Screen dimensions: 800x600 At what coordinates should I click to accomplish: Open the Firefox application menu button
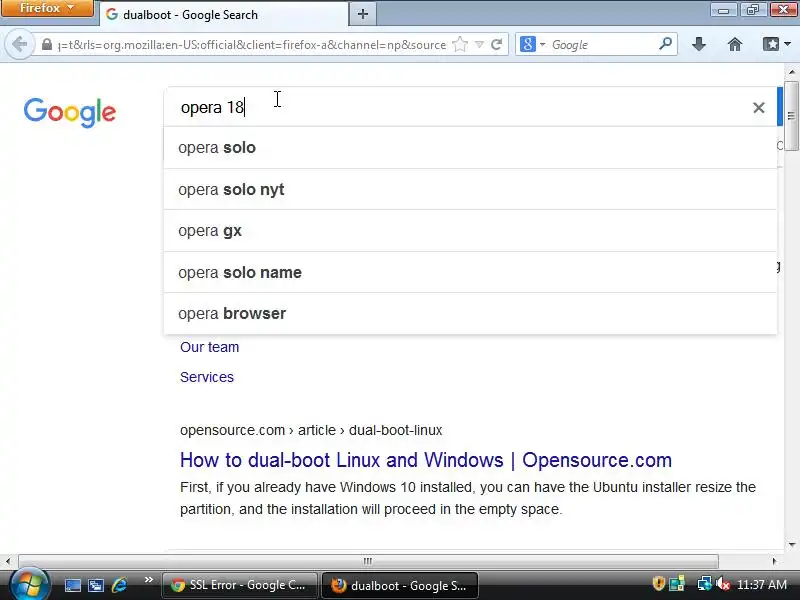(x=47, y=8)
